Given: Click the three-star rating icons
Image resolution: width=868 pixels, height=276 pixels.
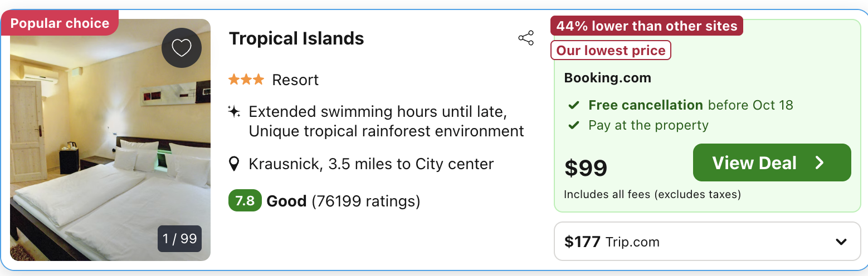Looking at the screenshot, I should pos(246,80).
